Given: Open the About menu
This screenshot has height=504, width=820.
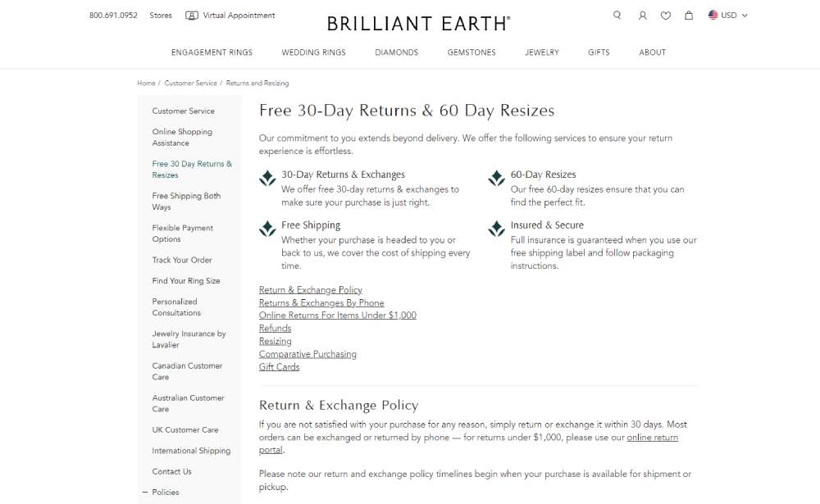Looking at the screenshot, I should coord(653,52).
